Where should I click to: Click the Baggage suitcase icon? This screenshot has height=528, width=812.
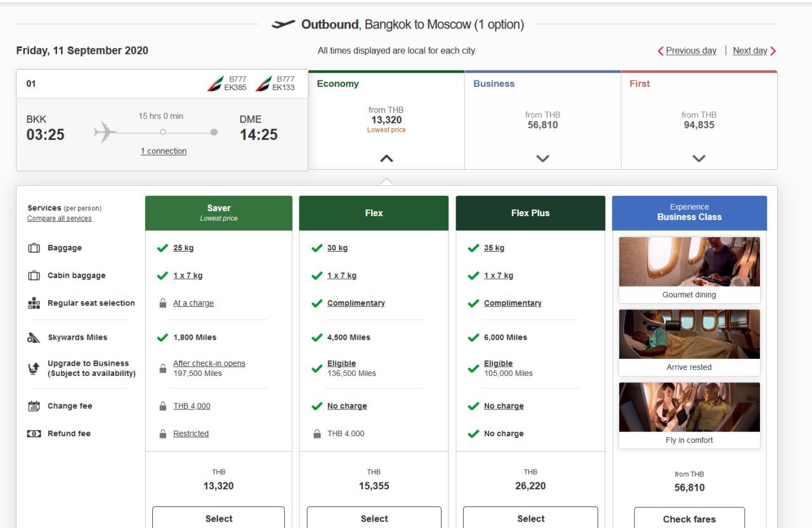(x=34, y=248)
